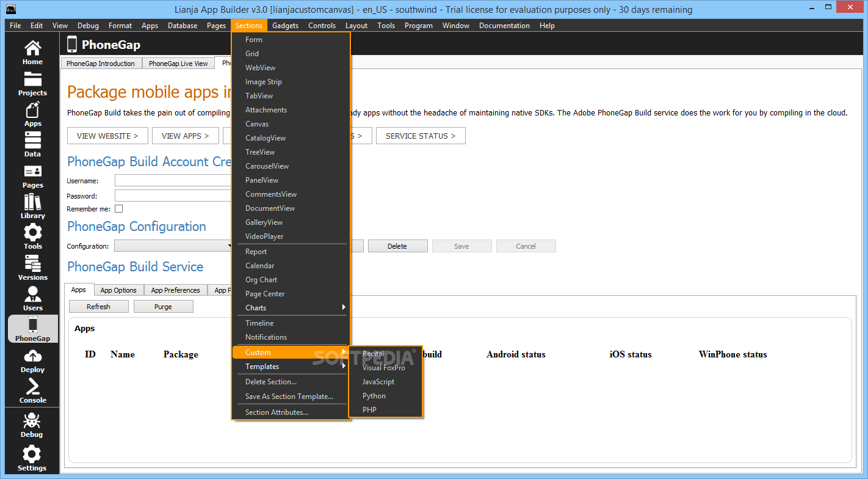Open the Tools workspace icon
Image resolution: width=868 pixels, height=479 pixels.
(32, 237)
